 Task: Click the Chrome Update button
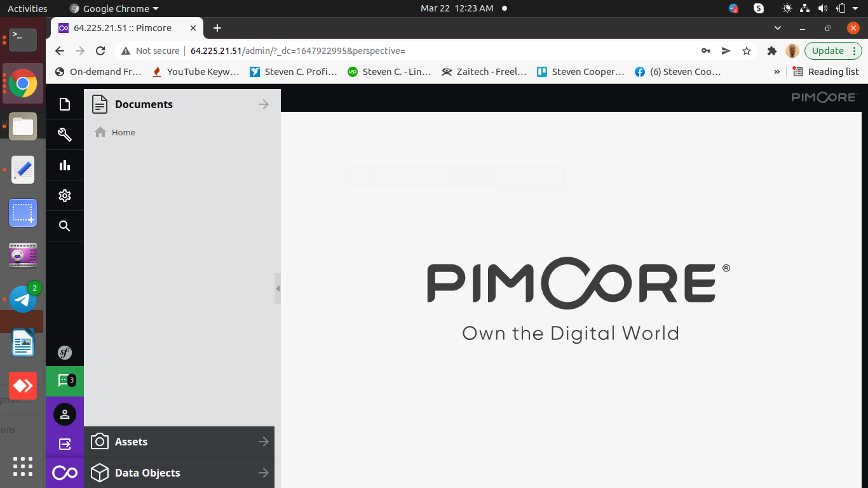pos(828,51)
